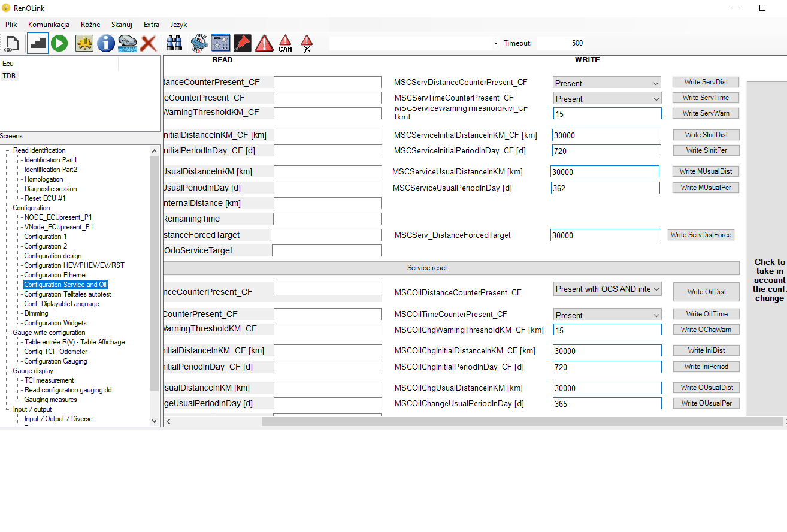Open the Komunikacja menu

[49, 25]
